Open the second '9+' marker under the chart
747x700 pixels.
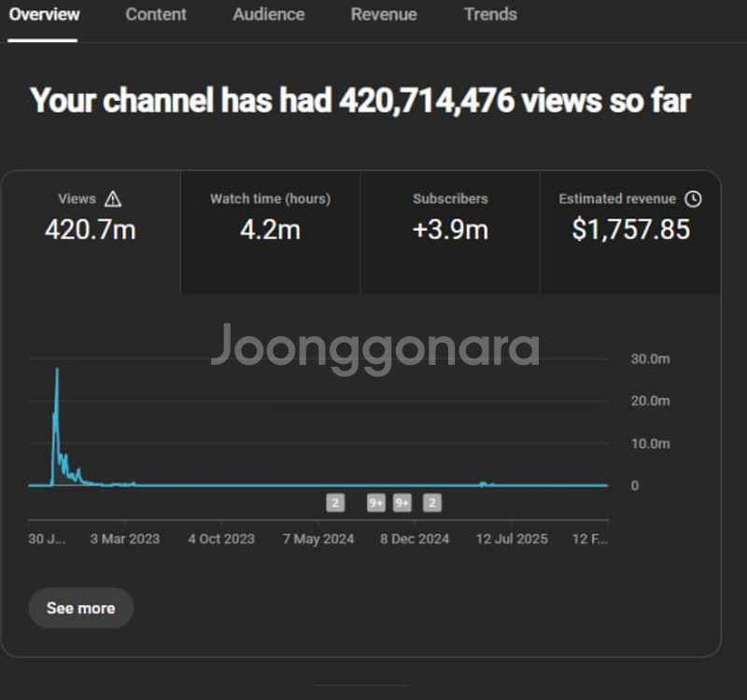coord(402,503)
